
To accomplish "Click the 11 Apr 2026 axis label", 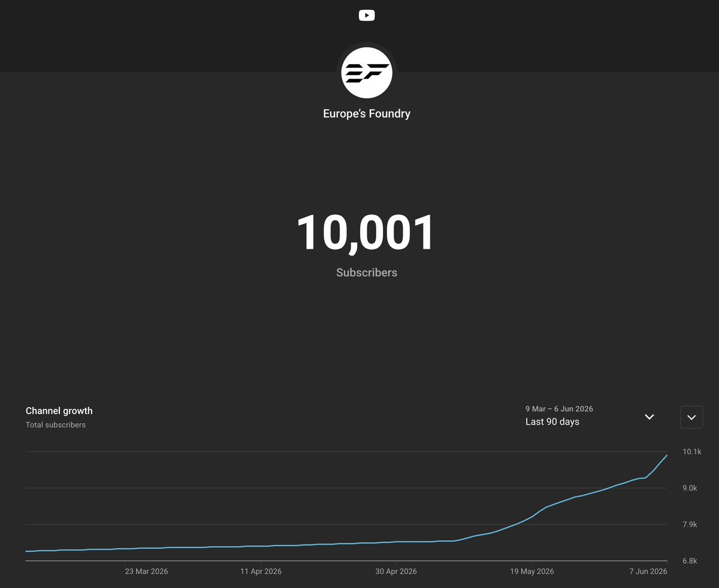I will click(x=261, y=571).
